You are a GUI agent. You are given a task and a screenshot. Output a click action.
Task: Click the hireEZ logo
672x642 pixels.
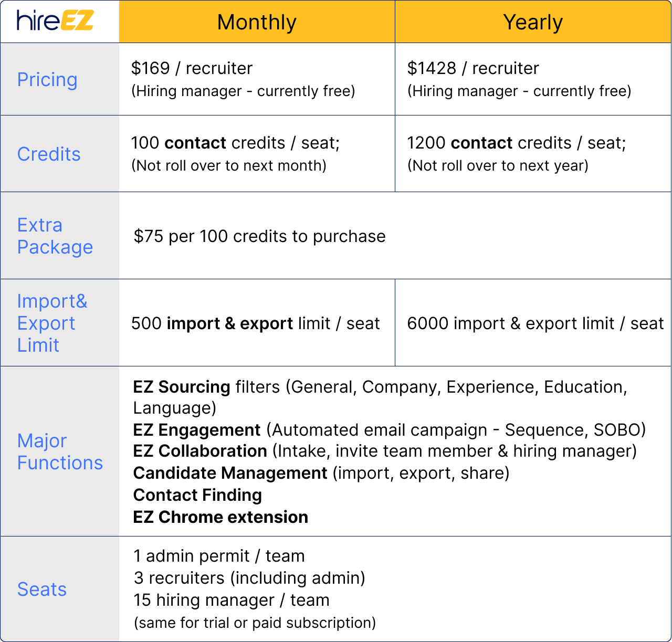click(55, 21)
